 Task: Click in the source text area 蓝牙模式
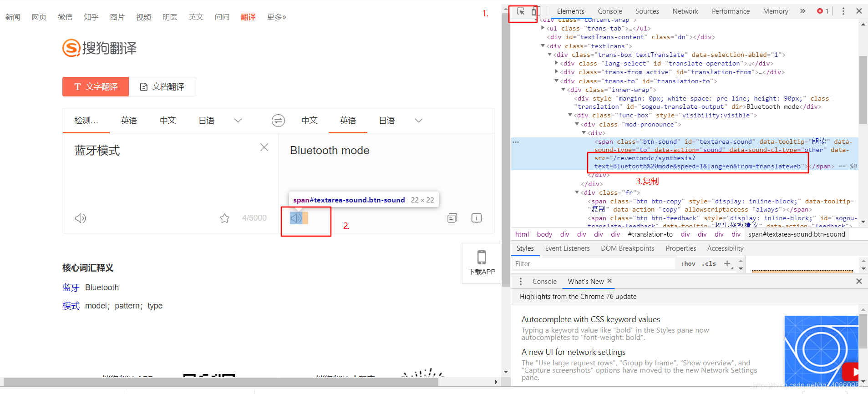point(97,151)
